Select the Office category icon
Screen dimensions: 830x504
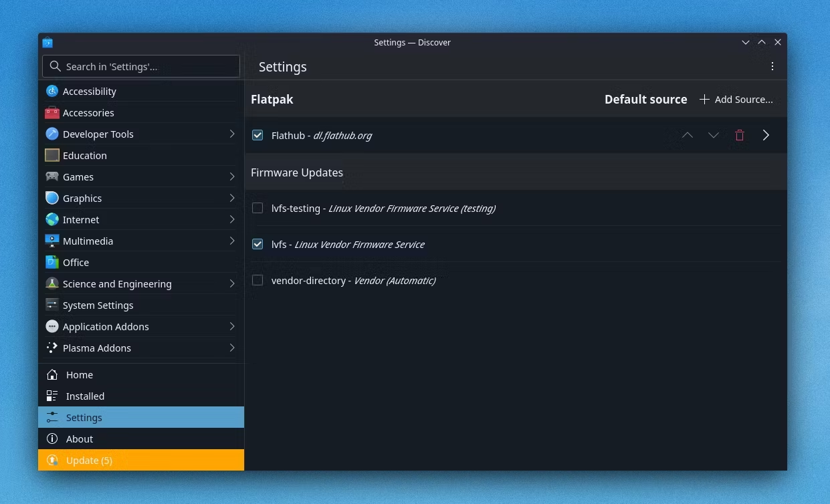pos(52,262)
